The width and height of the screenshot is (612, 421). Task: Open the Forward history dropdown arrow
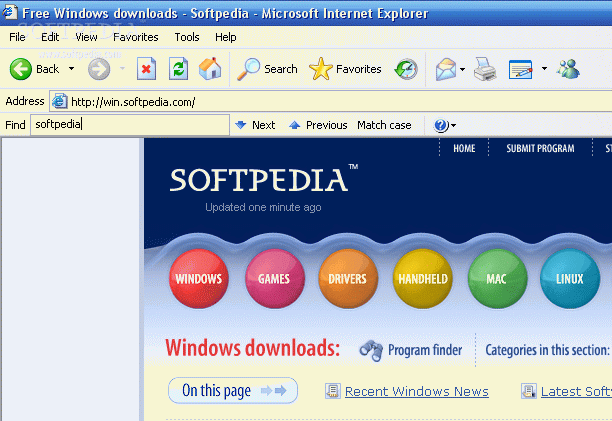(122, 69)
